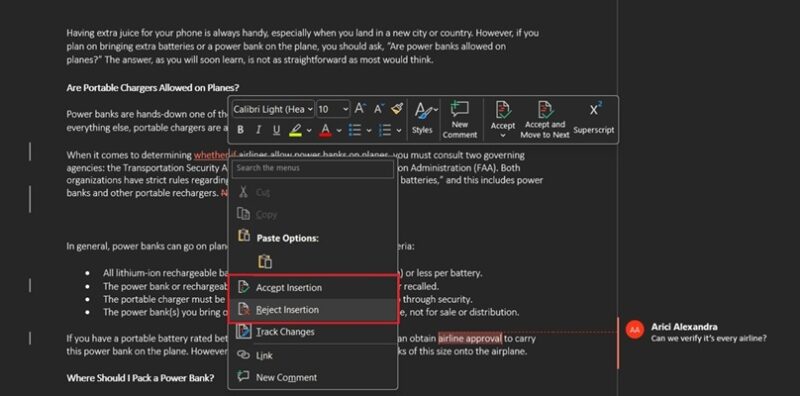Screen dimensions: 800x396
Task: Open the highlight color dropdown arrow
Action: tap(309, 131)
